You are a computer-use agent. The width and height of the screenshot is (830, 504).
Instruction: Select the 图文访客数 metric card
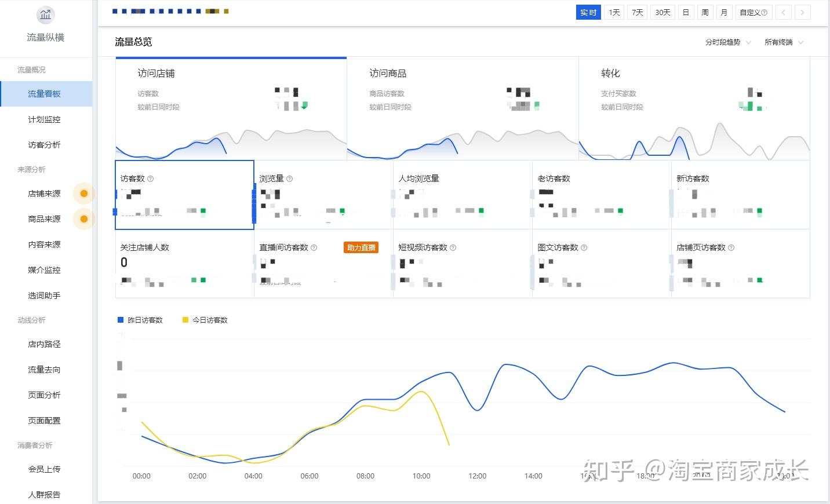click(x=602, y=264)
